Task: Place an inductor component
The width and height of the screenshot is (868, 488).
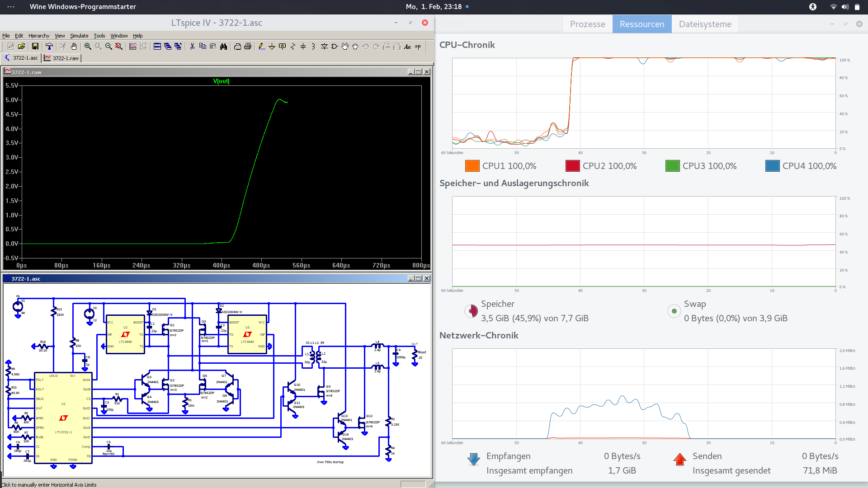Action: pyautogui.click(x=314, y=47)
